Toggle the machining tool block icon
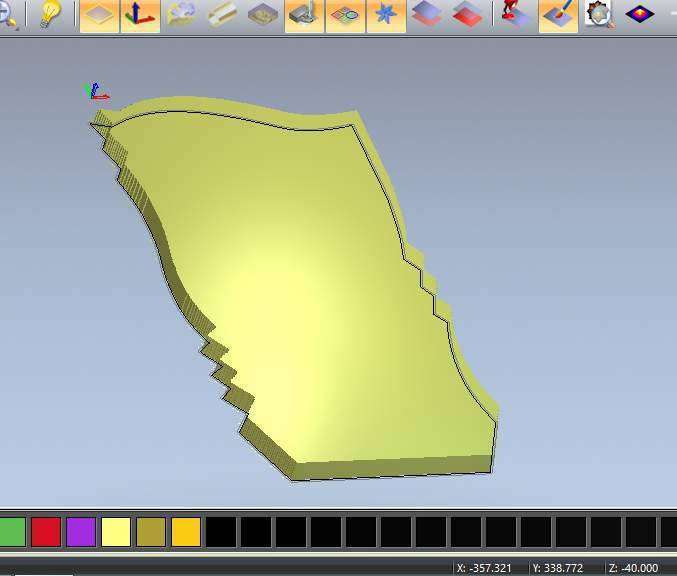 click(304, 15)
